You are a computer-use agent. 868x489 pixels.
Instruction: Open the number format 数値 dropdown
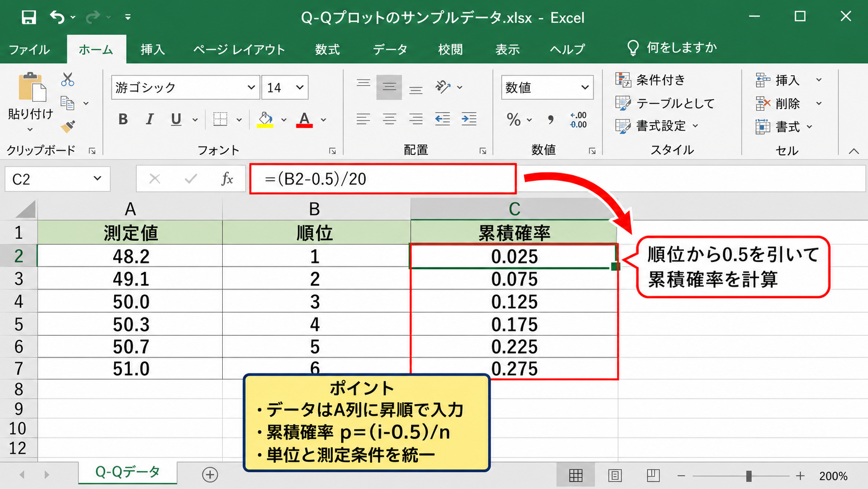tap(585, 87)
